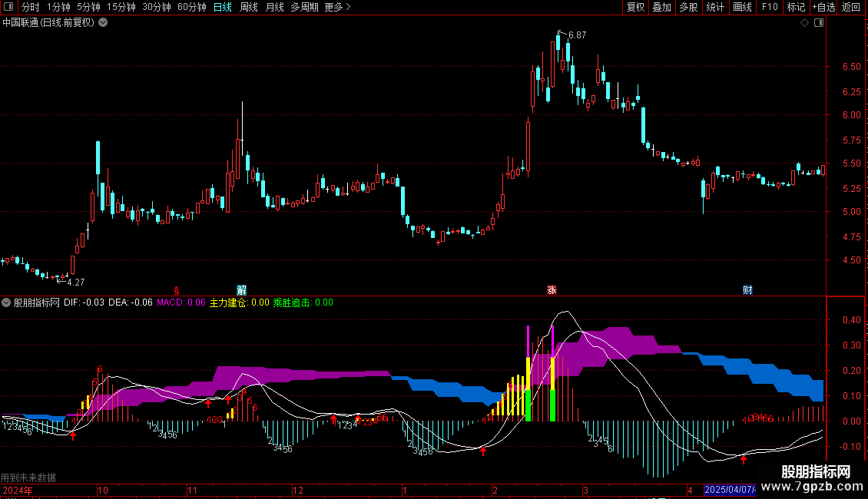Open the 统计 statistics tool
The height and width of the screenshot is (499, 868).
pos(715,7)
